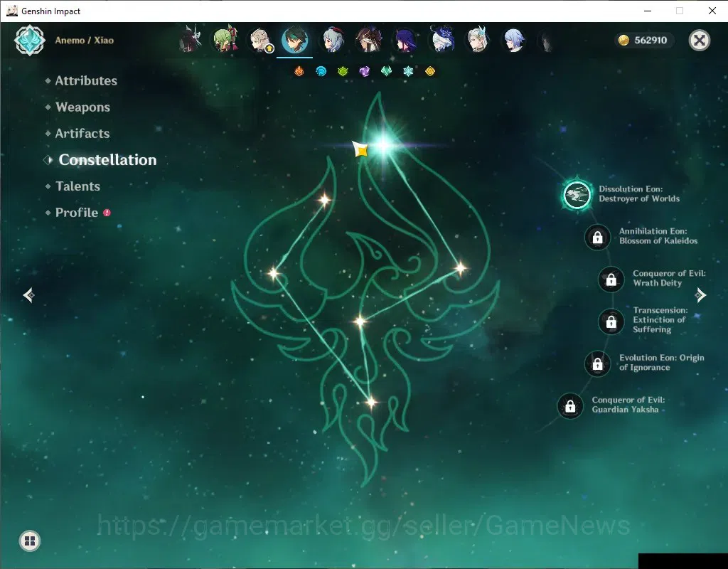Select the star at the constellation's bottom tip
This screenshot has height=569, width=728.
coord(371,403)
